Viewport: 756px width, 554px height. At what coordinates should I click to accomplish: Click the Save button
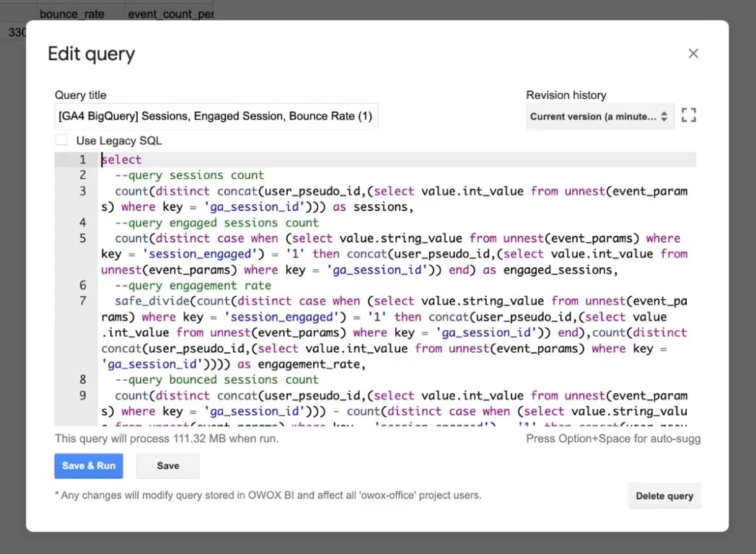pos(168,466)
